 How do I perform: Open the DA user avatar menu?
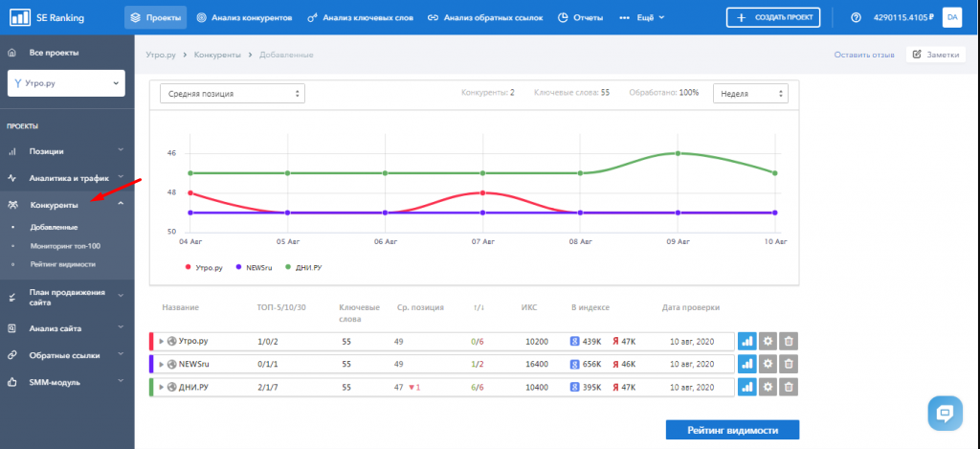tap(952, 17)
